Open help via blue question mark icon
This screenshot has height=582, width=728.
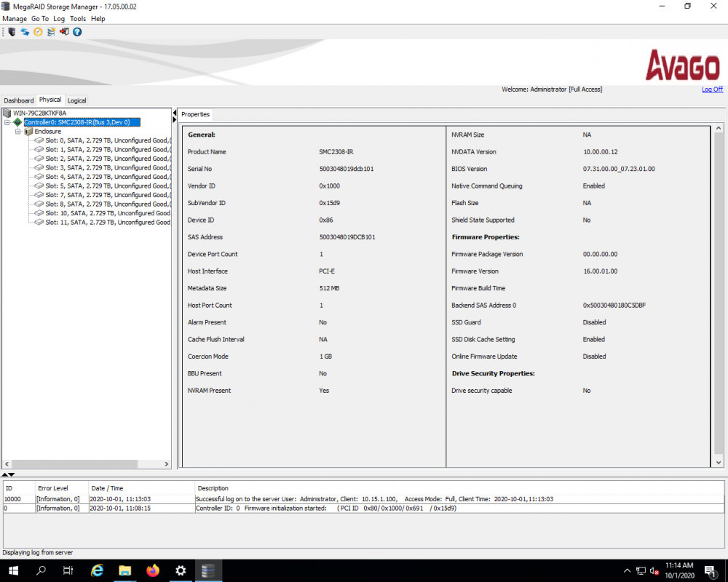tap(77, 31)
